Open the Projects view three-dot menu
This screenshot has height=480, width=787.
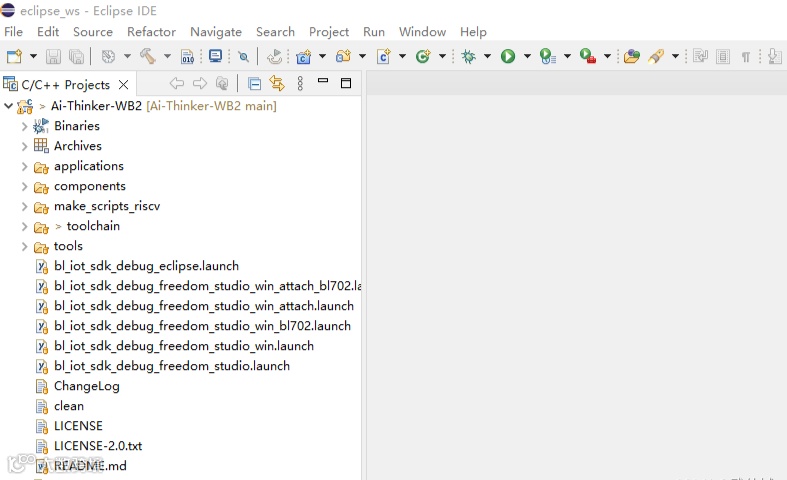click(300, 83)
